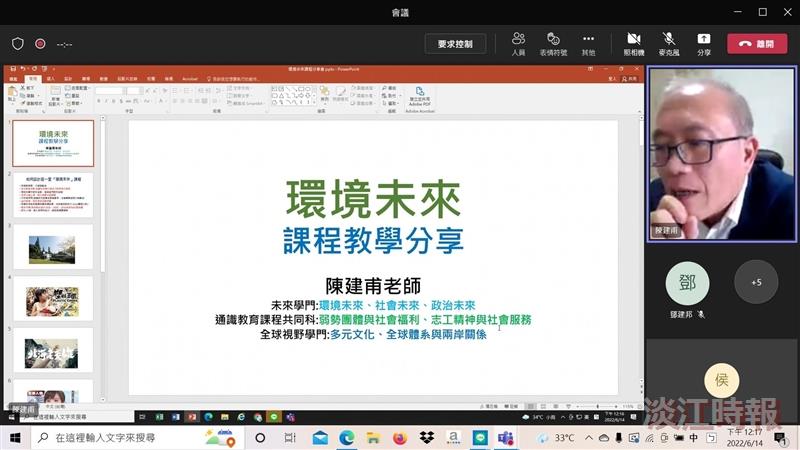The width and height of the screenshot is (800, 450).
Task: Expand the system tray hidden icons chevron
Action: coord(589,438)
